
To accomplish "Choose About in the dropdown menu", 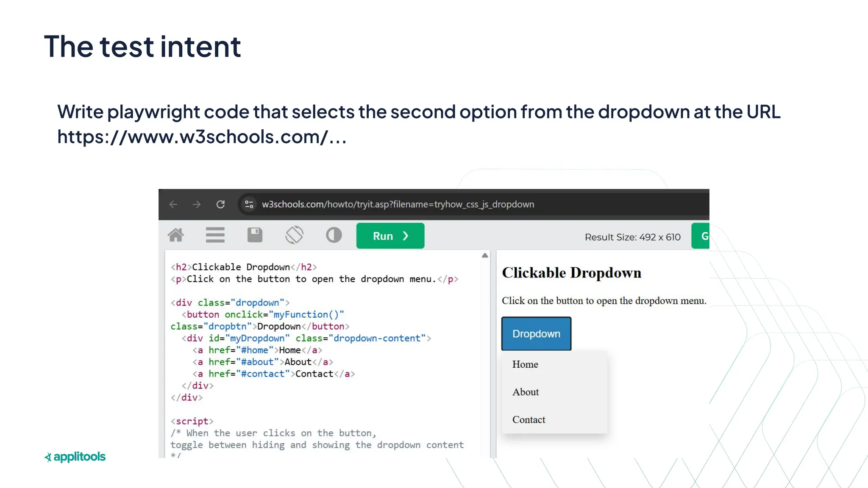I will (555, 392).
